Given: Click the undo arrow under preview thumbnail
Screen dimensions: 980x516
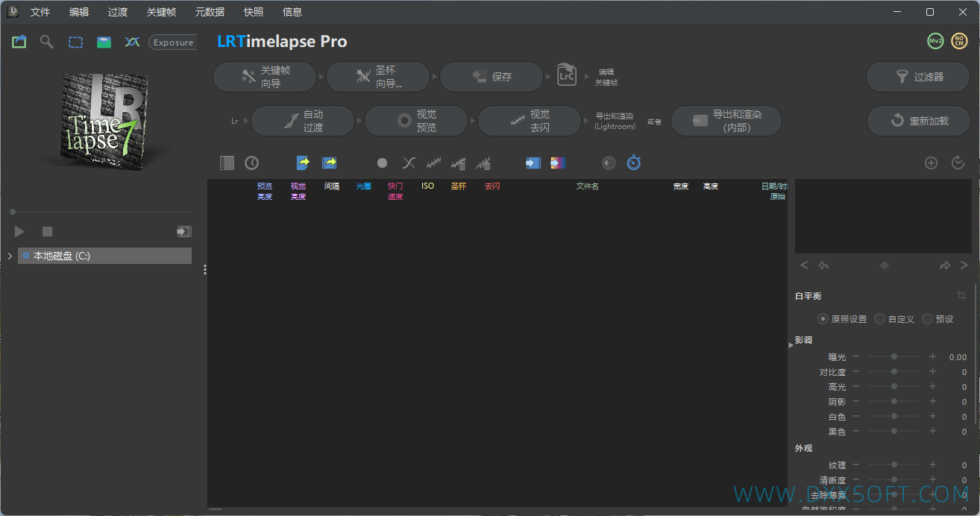Looking at the screenshot, I should tap(823, 265).
